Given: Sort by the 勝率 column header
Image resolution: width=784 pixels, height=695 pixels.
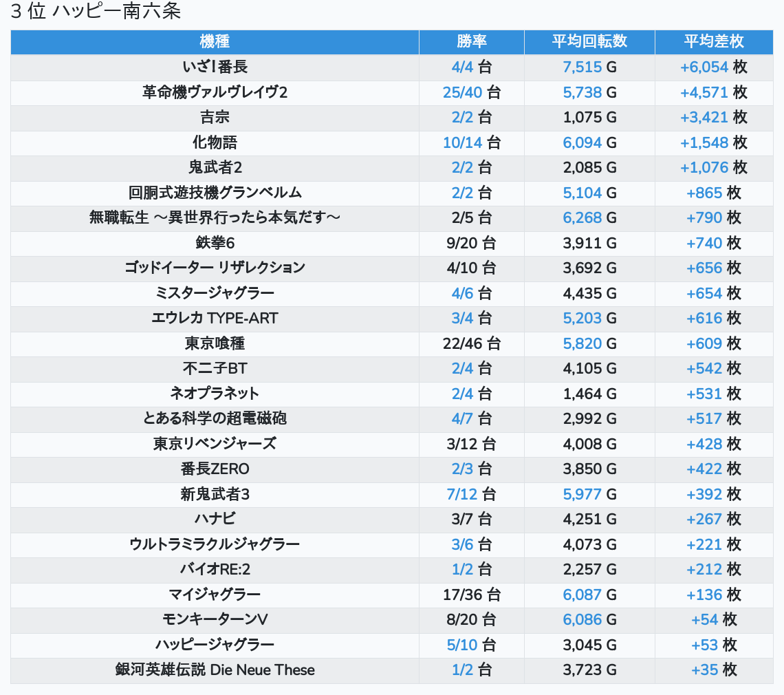Looking at the screenshot, I should (471, 42).
